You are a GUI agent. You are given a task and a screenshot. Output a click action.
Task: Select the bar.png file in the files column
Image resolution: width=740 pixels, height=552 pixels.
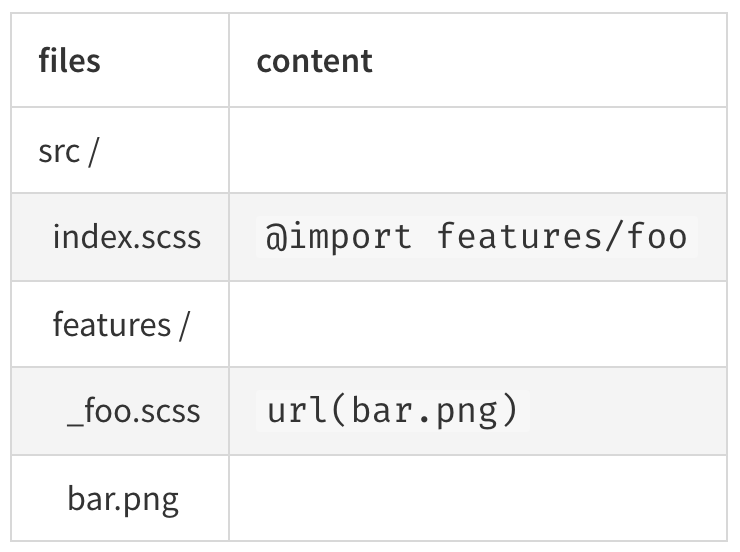coord(123,498)
